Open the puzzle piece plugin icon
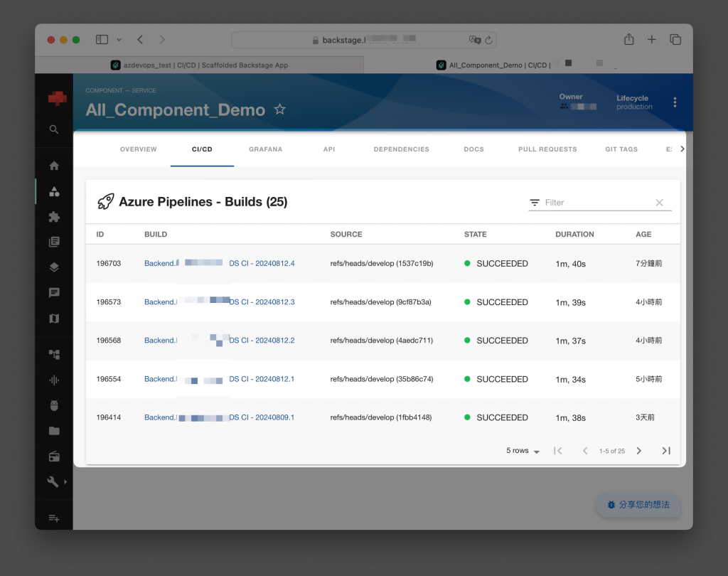Viewport: 728px width, 576px height. (54, 217)
